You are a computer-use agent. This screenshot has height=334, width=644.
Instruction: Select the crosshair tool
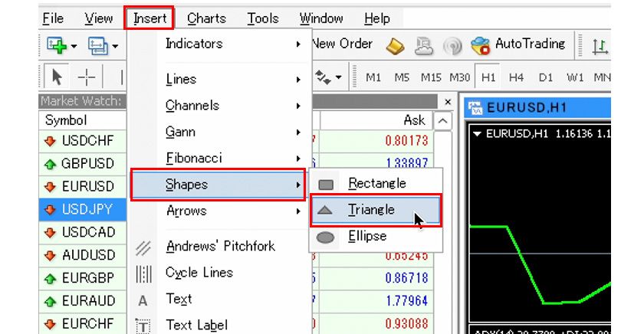[x=87, y=77]
